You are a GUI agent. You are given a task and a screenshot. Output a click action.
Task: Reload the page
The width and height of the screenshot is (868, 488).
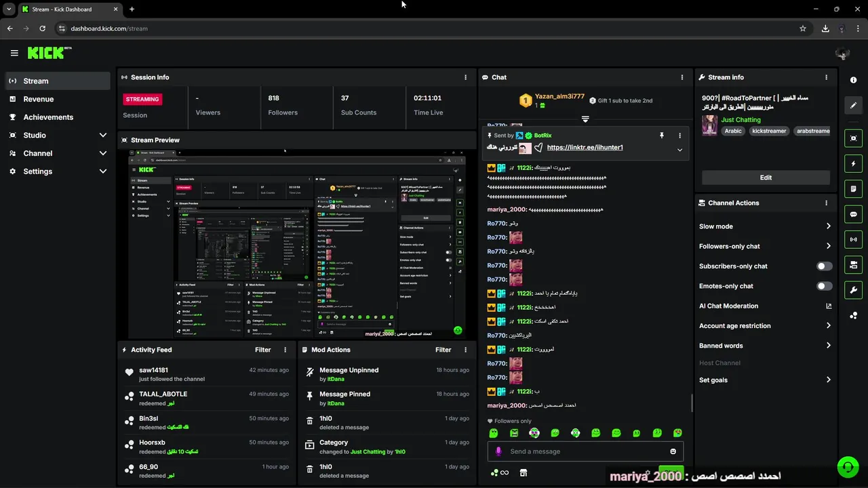coord(42,28)
